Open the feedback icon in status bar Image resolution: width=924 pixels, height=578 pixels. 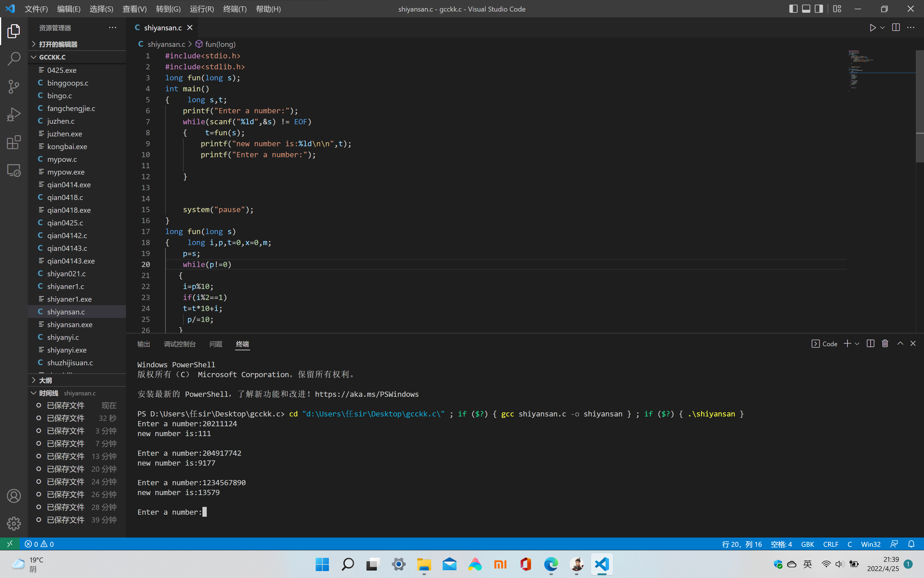[x=894, y=544]
